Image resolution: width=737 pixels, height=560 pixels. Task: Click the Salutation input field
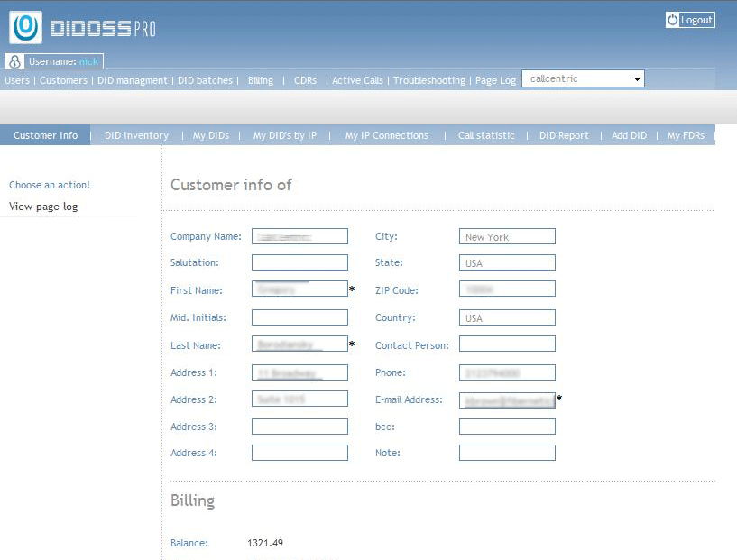point(299,263)
